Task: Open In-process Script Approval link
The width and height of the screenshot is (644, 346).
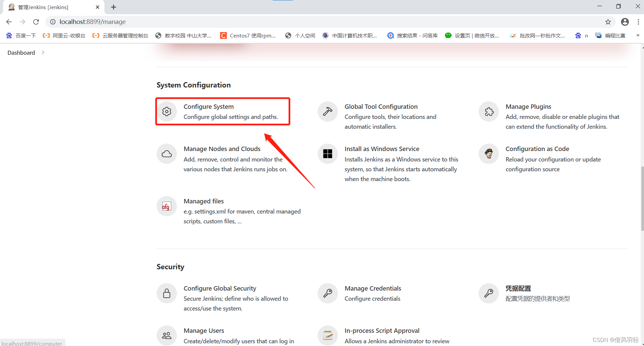Action: pyautogui.click(x=382, y=331)
